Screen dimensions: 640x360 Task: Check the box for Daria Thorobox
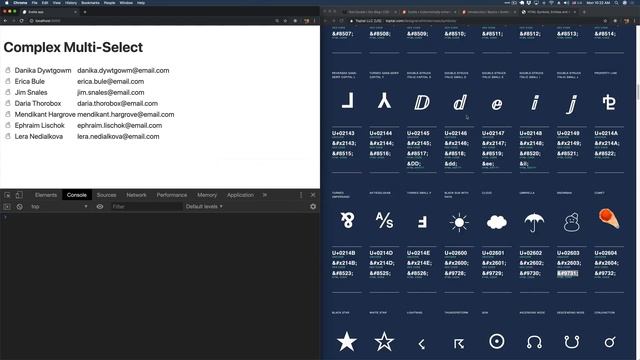coord(8,103)
